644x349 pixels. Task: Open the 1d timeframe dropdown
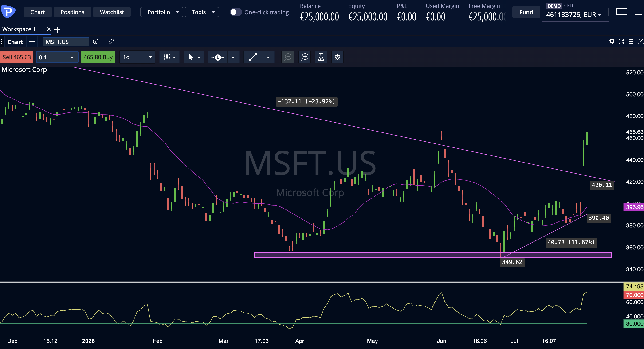pos(137,57)
